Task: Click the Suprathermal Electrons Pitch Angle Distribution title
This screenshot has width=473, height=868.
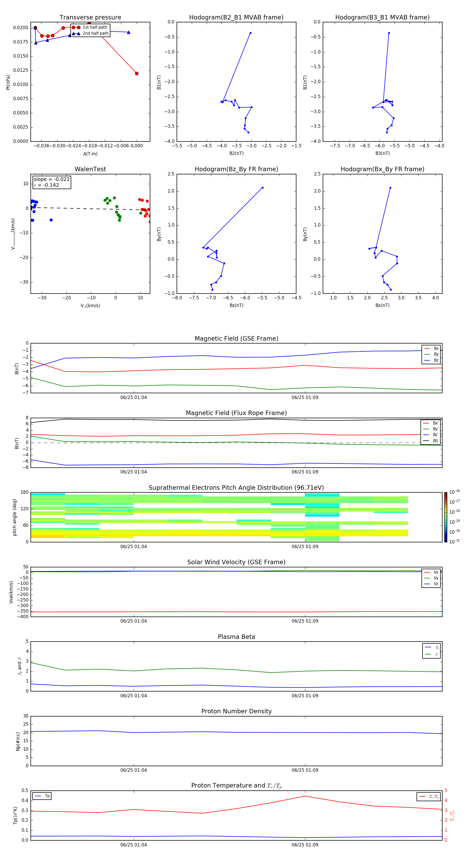Action: pyautogui.click(x=236, y=488)
